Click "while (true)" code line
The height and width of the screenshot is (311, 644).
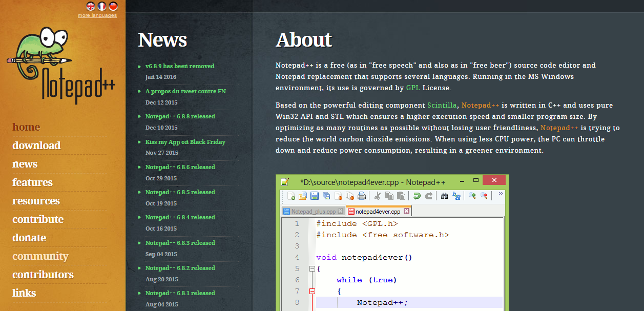coord(367,280)
